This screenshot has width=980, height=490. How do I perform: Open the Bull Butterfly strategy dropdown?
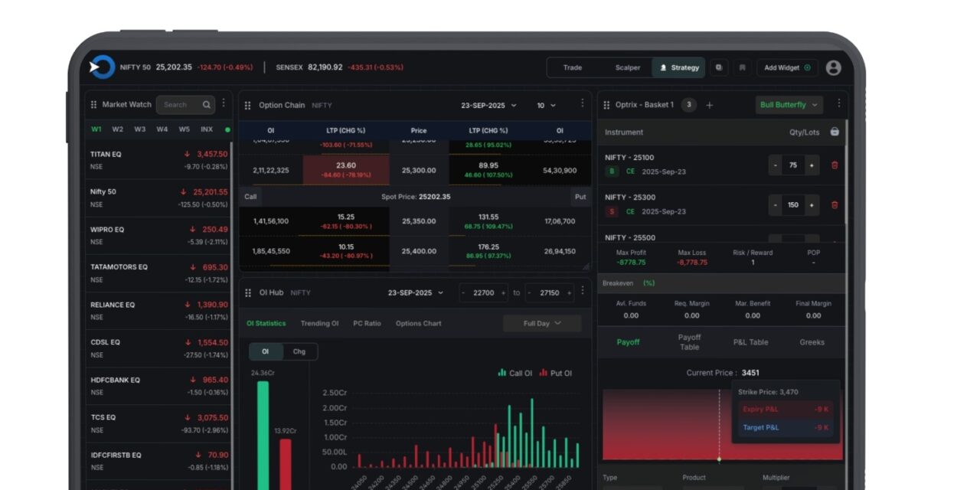click(789, 105)
